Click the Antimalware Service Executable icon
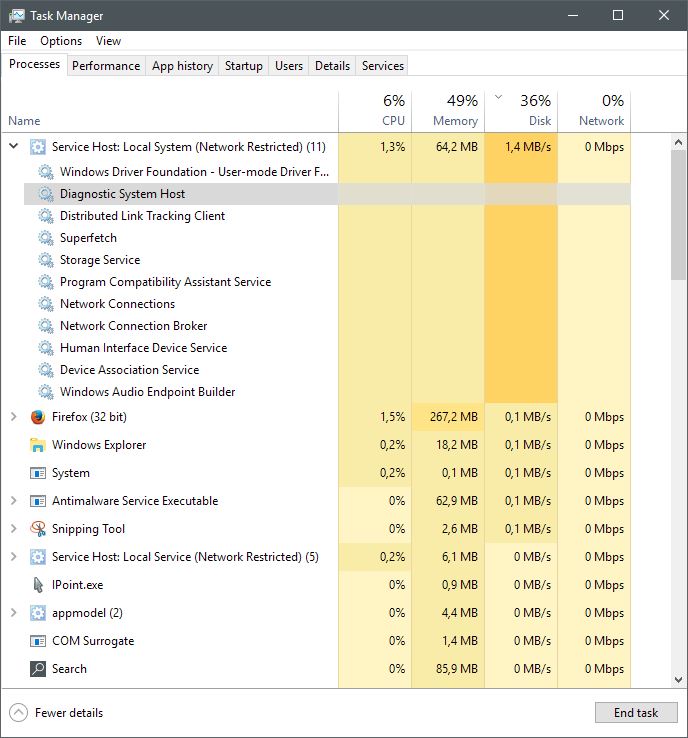 [38, 501]
